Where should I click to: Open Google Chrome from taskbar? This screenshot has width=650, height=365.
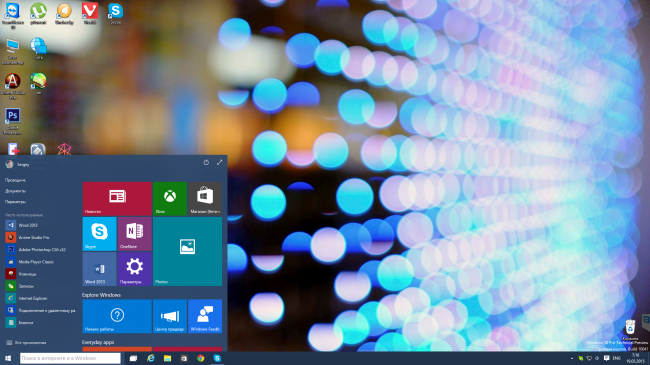click(x=200, y=358)
